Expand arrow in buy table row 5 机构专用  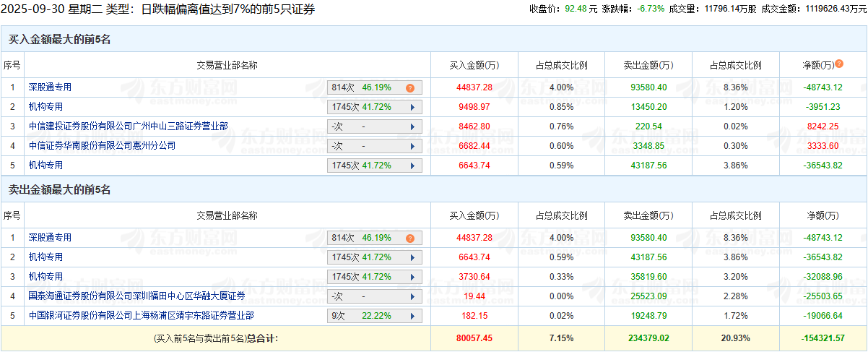(412, 166)
